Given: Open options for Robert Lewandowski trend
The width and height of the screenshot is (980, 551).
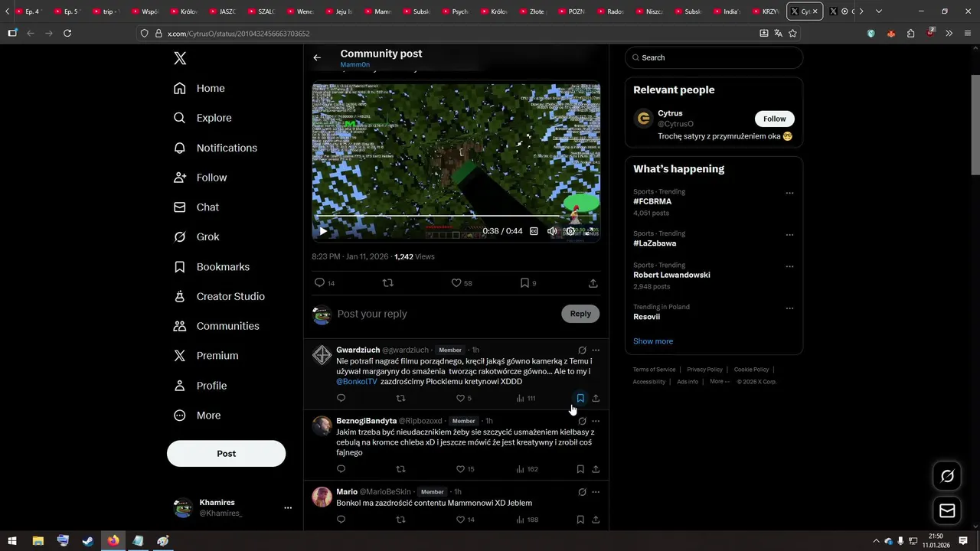Looking at the screenshot, I should tap(789, 267).
